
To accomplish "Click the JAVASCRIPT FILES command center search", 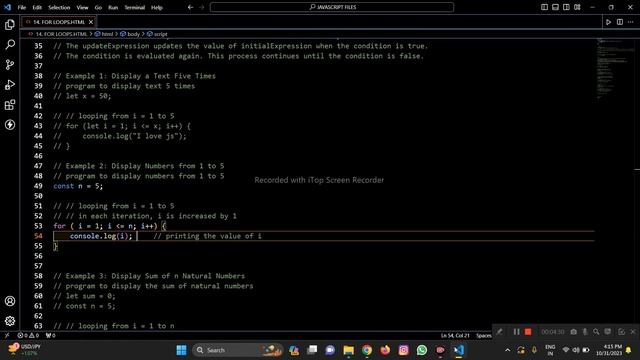I will 332,7.
